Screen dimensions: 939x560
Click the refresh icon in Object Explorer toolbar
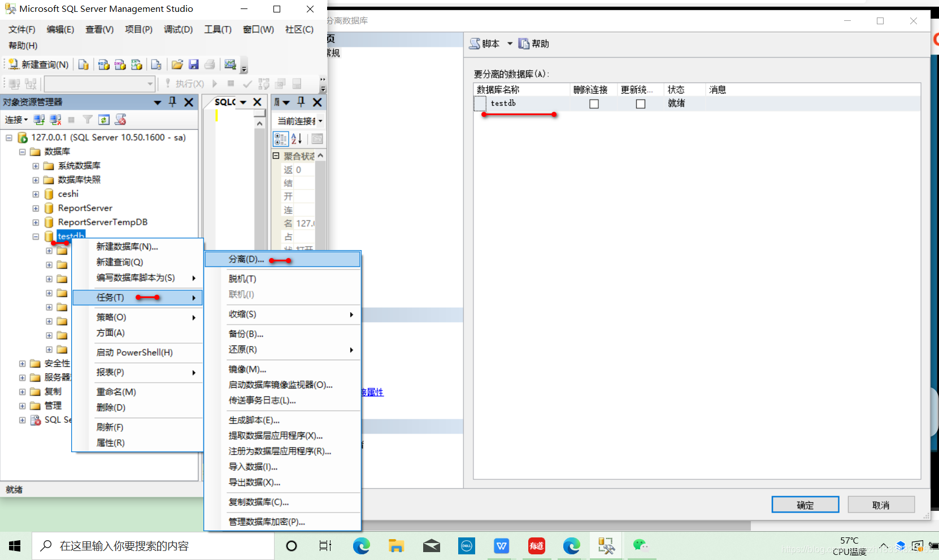click(x=104, y=120)
